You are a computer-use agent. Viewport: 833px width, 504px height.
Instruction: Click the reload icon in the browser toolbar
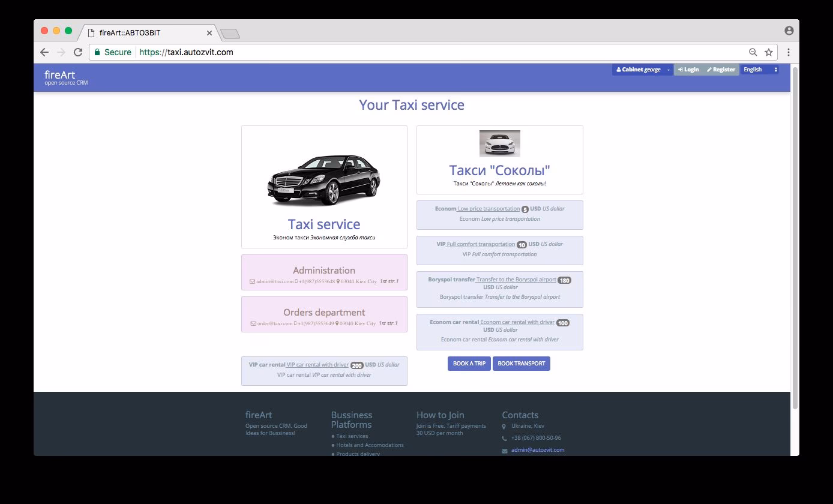pos(78,52)
